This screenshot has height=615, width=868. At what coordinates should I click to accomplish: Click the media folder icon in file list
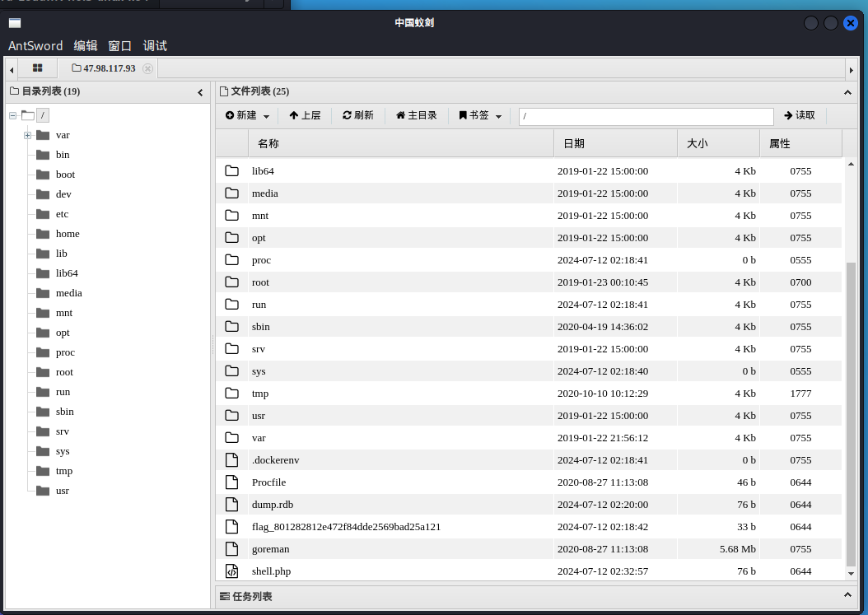point(232,193)
